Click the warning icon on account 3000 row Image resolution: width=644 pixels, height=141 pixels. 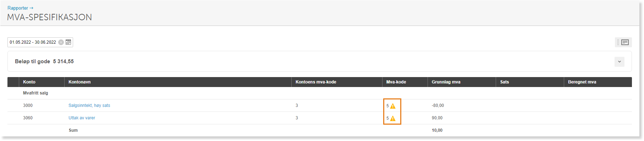click(x=393, y=106)
